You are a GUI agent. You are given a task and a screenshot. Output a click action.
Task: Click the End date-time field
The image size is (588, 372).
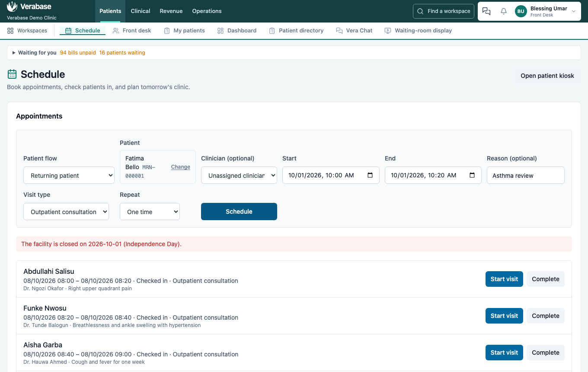click(x=433, y=175)
